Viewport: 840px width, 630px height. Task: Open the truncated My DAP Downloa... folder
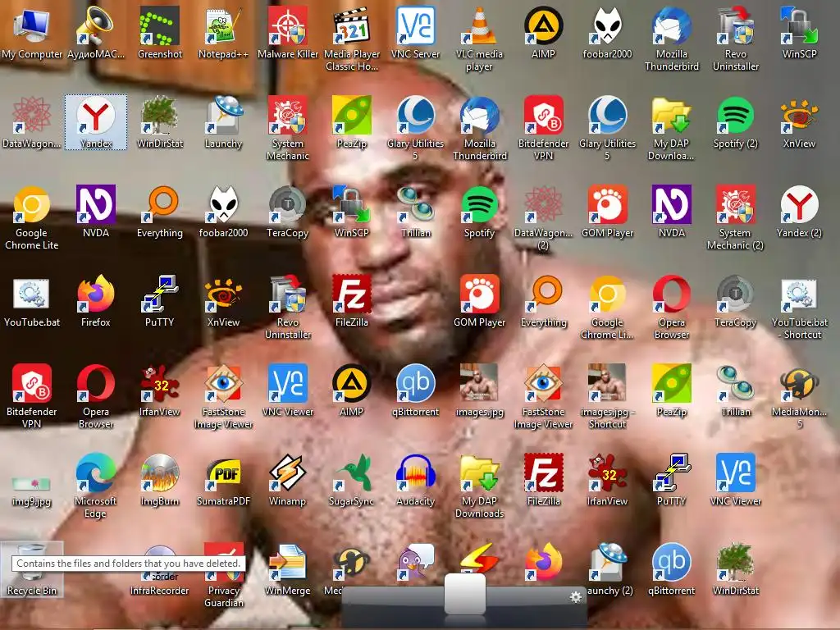671,129
